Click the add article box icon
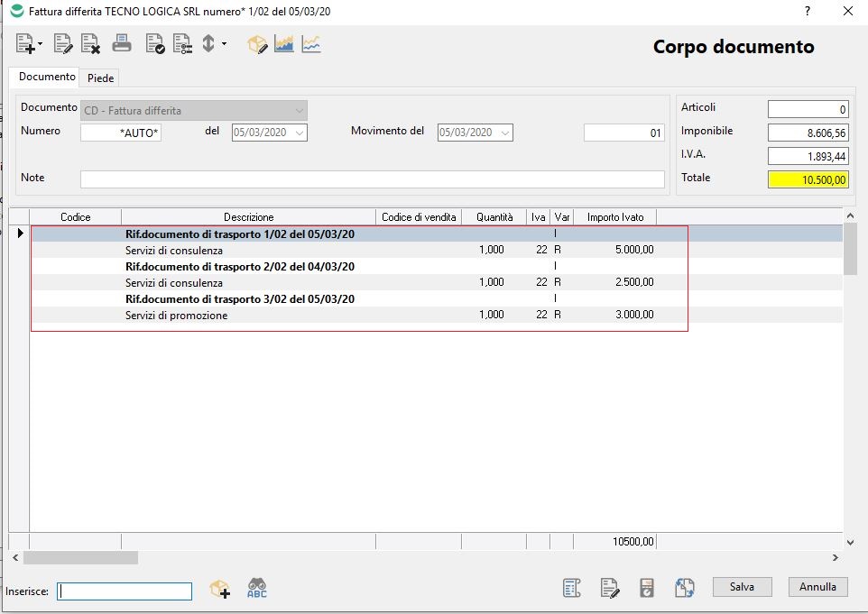 click(x=220, y=589)
